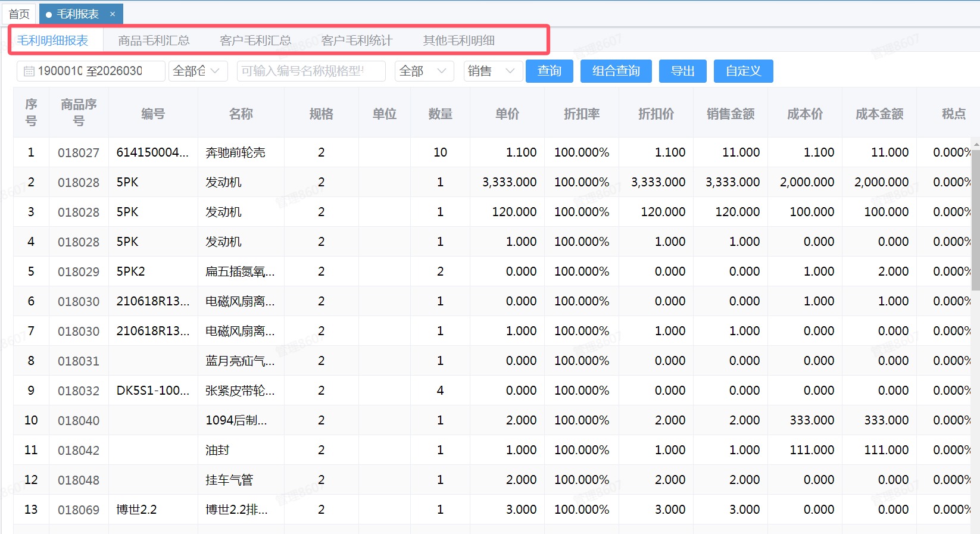980x534 pixels.
Task: Expand the 全部仓 warehouse dropdown
Action: tap(198, 71)
